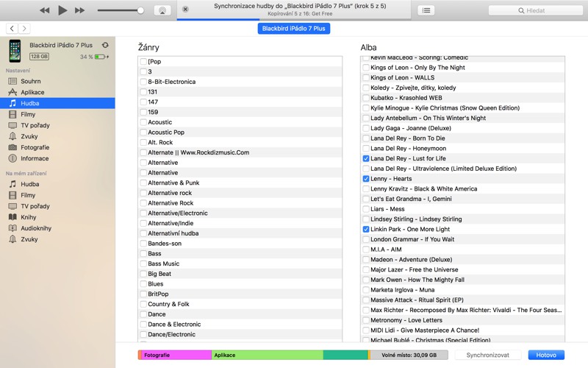Check Madeon - Adventure (Deluxe)
The width and height of the screenshot is (588, 368).
(366, 260)
